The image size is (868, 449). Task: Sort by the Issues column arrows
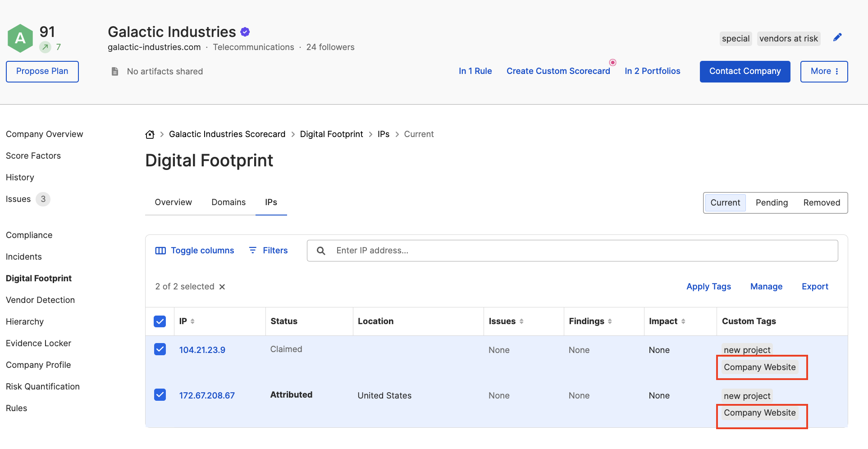521,321
